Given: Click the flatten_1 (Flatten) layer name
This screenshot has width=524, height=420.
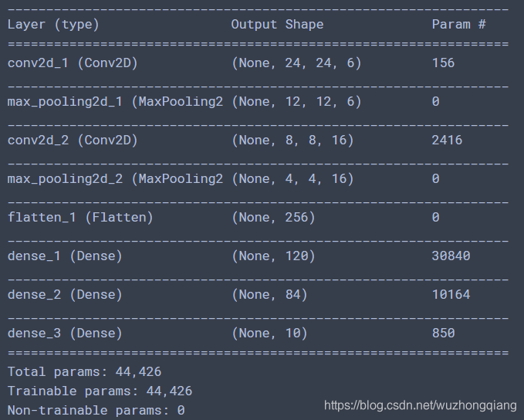Looking at the screenshot, I should tap(80, 218).
